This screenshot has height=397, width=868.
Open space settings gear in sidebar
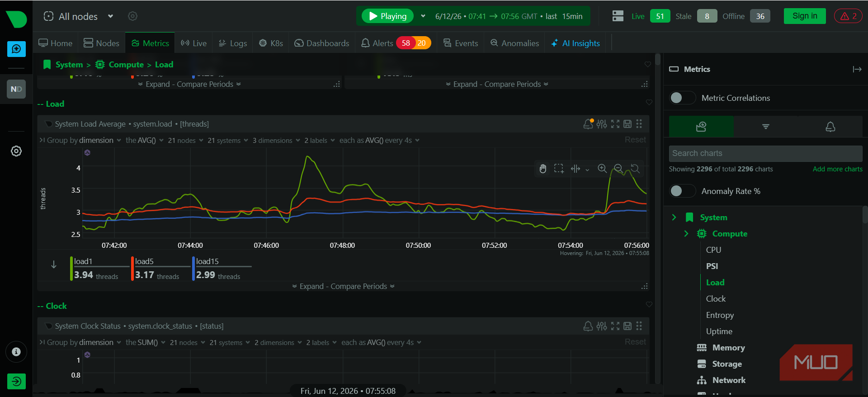click(16, 151)
